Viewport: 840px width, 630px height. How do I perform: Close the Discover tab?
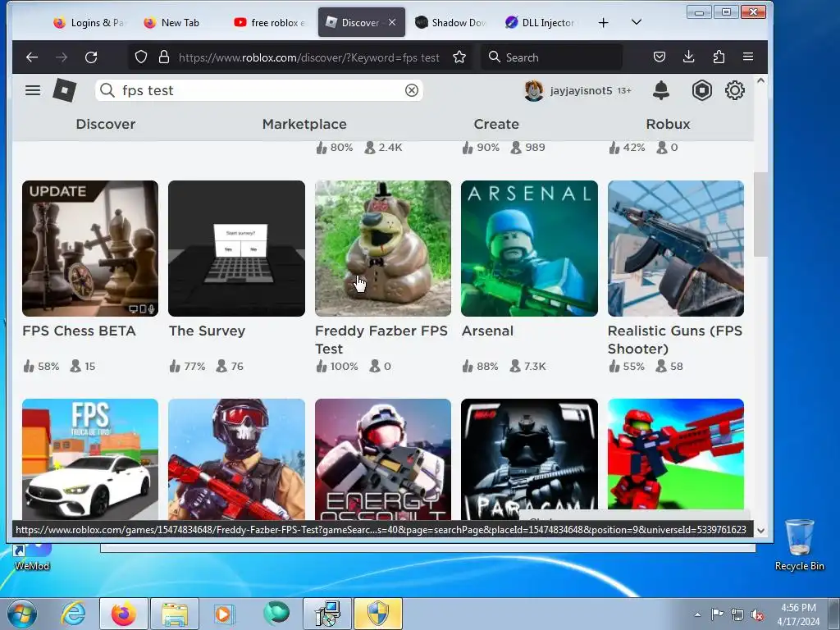(x=392, y=22)
